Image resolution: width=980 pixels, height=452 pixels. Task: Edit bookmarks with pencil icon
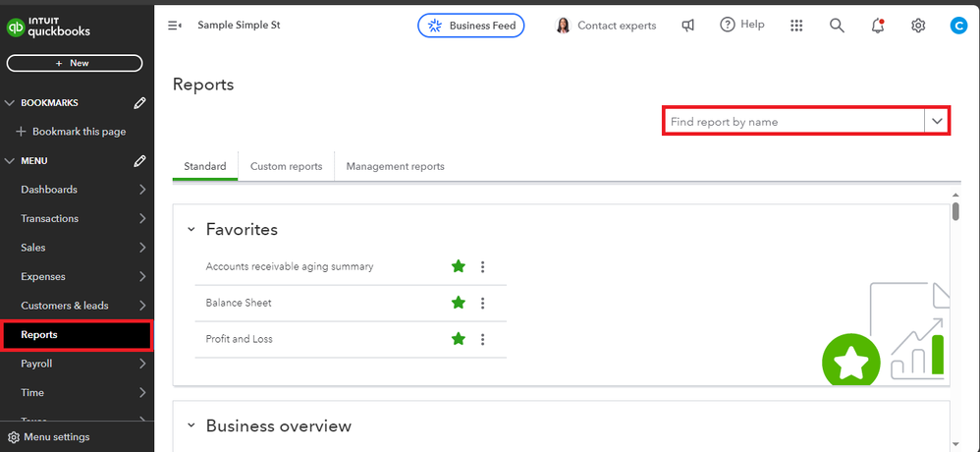tap(139, 102)
